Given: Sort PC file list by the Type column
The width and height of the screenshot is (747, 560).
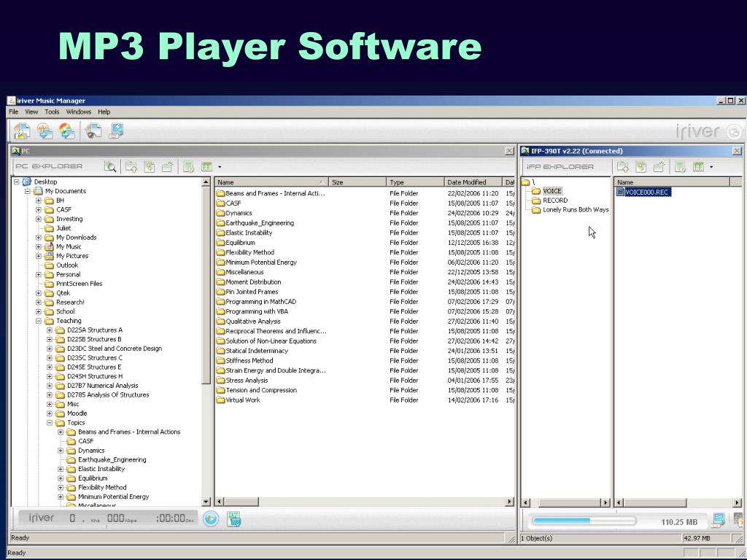Looking at the screenshot, I should pos(415,182).
